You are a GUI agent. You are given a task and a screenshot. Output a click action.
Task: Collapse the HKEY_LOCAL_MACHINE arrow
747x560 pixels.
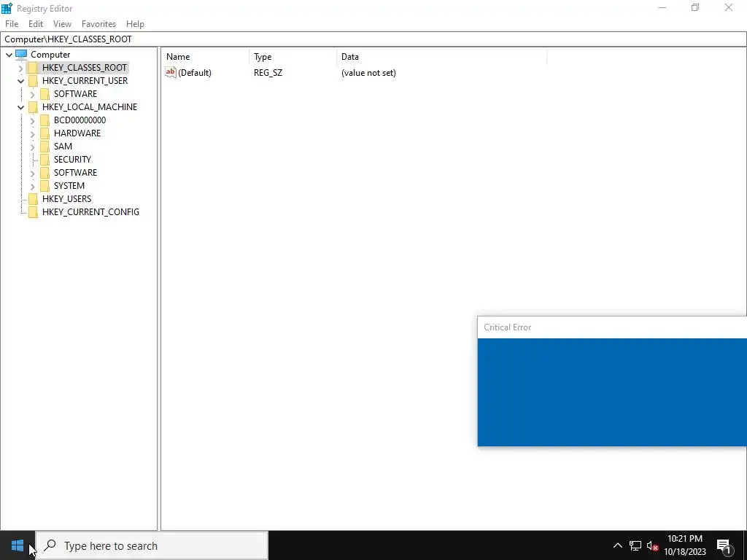point(20,107)
